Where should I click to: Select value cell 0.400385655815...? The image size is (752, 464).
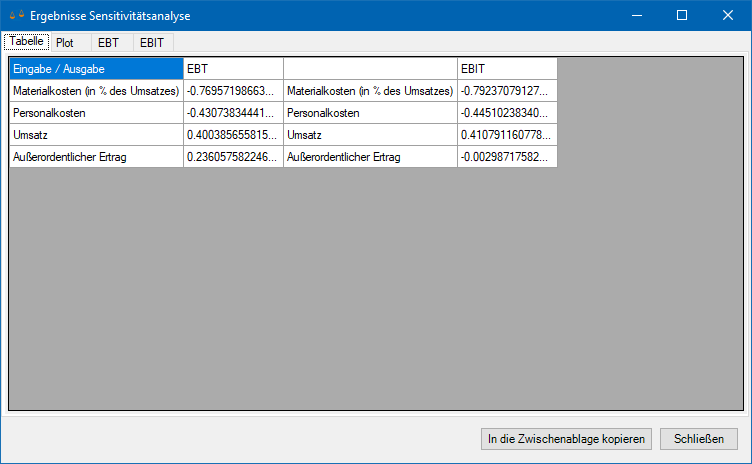click(233, 135)
